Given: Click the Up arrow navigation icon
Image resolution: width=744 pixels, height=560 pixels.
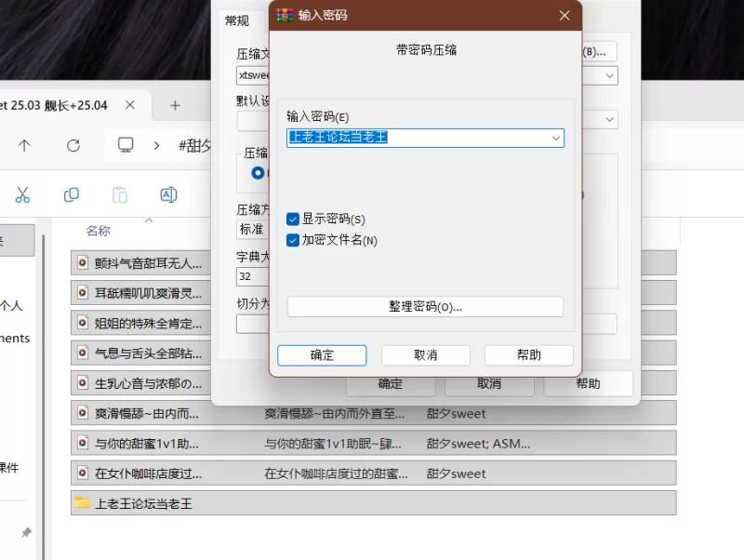Looking at the screenshot, I should pyautogui.click(x=24, y=145).
